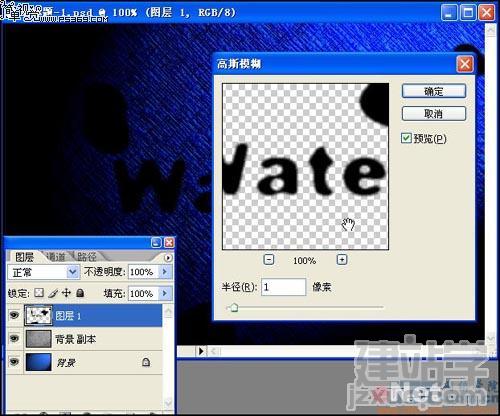Screen dimensions: 500x416
Task: Click the 半径 radius slider handle
Action: pos(234,307)
